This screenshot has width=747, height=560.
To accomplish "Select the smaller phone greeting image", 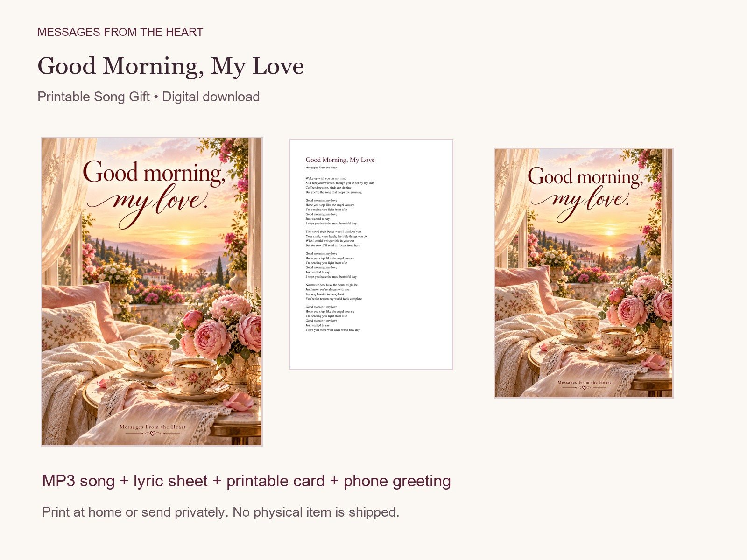I will 584,273.
